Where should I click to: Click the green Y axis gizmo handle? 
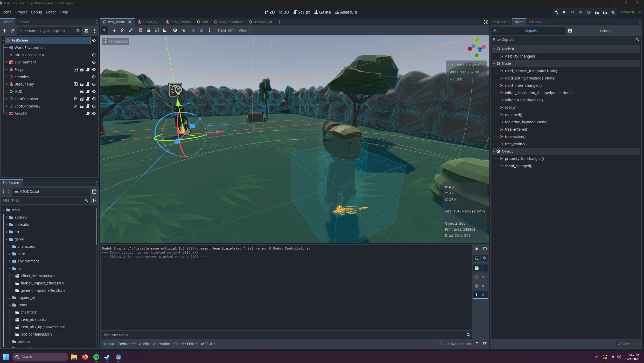point(477,41)
